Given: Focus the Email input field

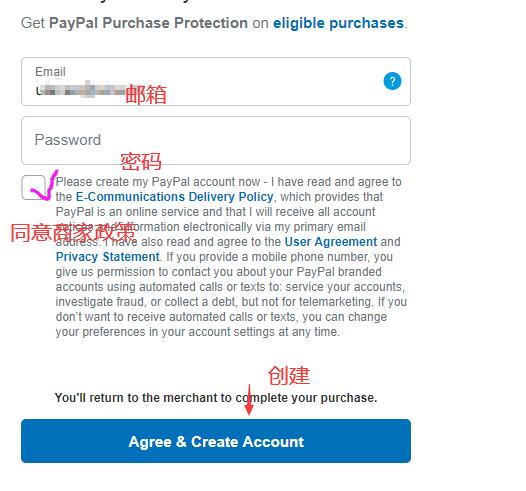Looking at the screenshot, I should click(216, 81).
